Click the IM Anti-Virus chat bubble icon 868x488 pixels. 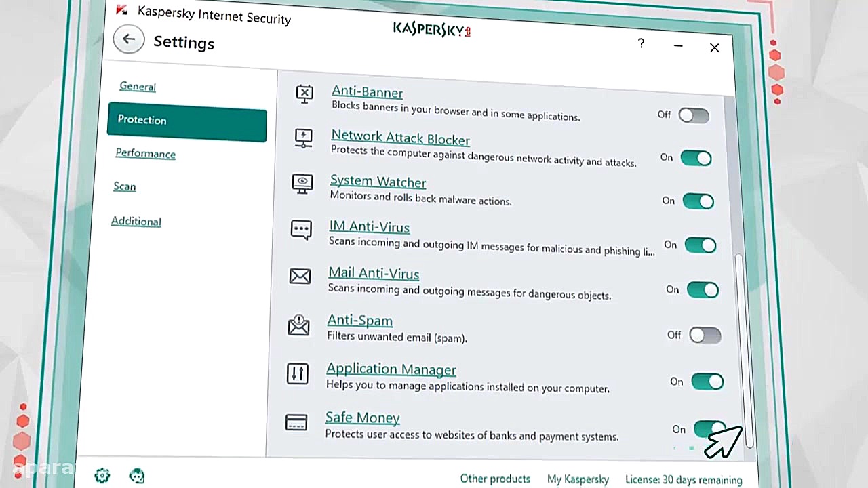point(301,229)
